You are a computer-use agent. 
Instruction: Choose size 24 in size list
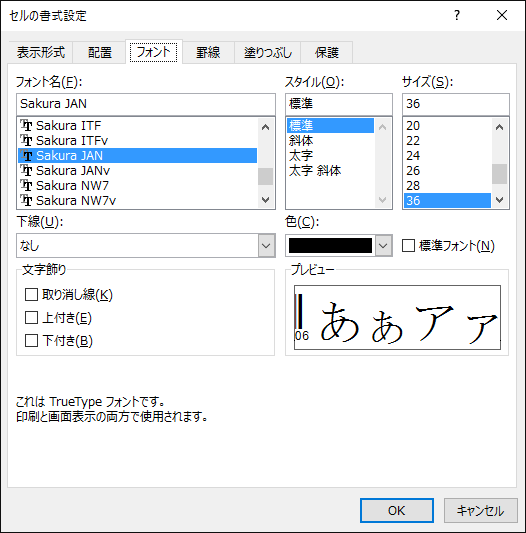447,155
